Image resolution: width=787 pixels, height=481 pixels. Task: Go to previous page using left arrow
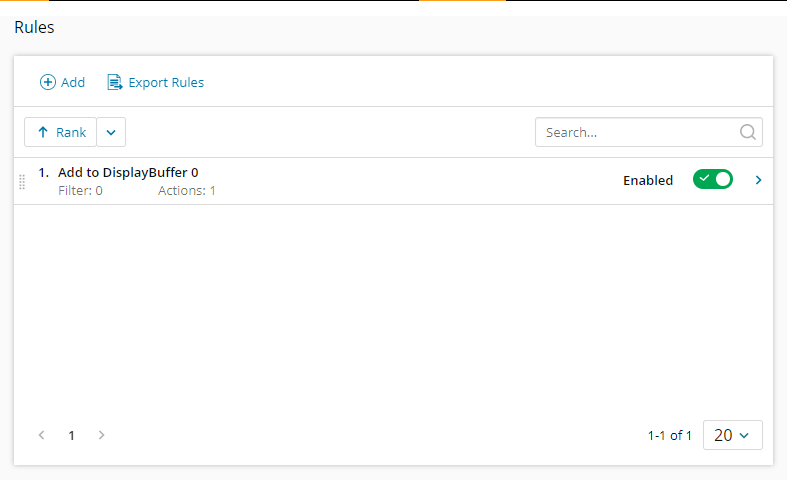tap(42, 435)
